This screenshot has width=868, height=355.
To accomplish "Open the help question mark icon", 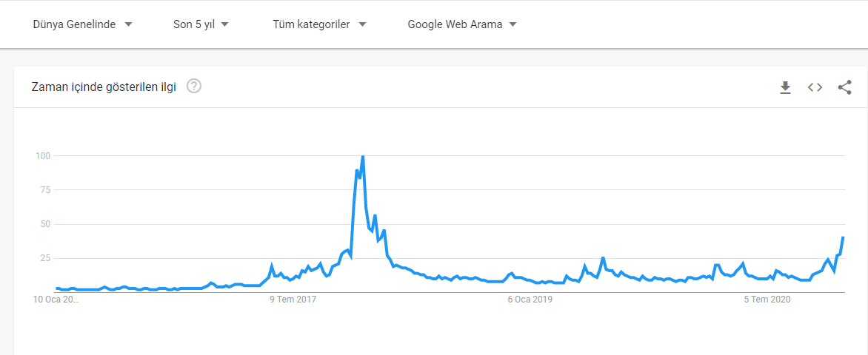I will (194, 87).
